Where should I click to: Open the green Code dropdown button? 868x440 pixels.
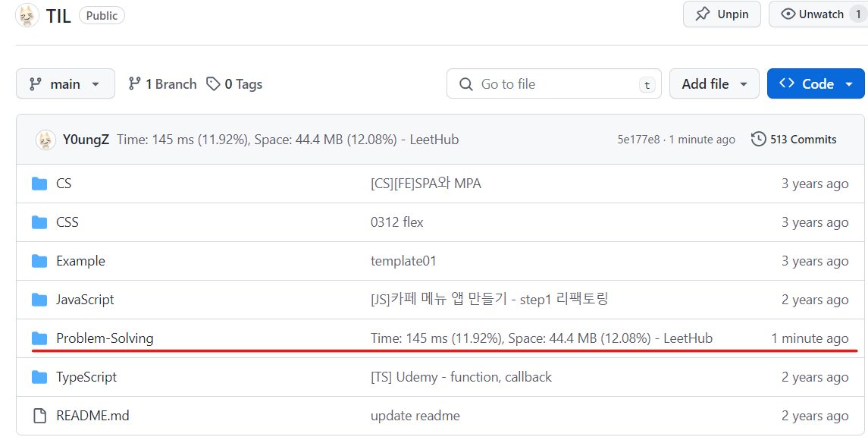pyautogui.click(x=816, y=83)
